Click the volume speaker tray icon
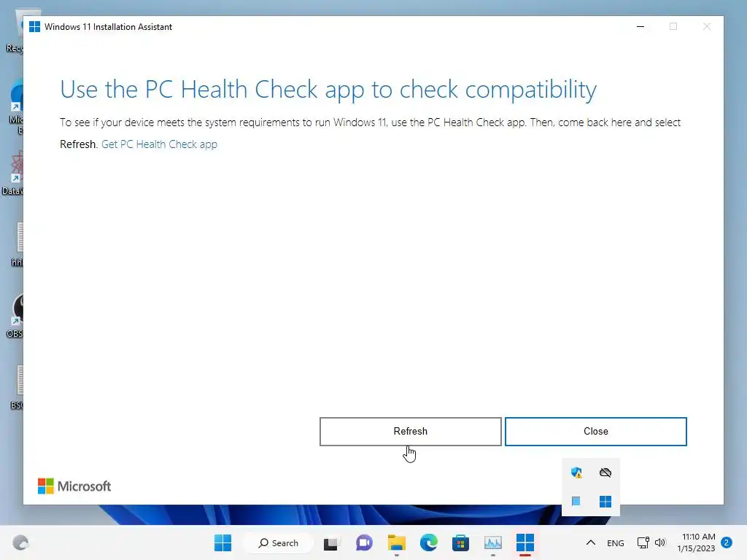This screenshot has width=747, height=560. coord(660,542)
